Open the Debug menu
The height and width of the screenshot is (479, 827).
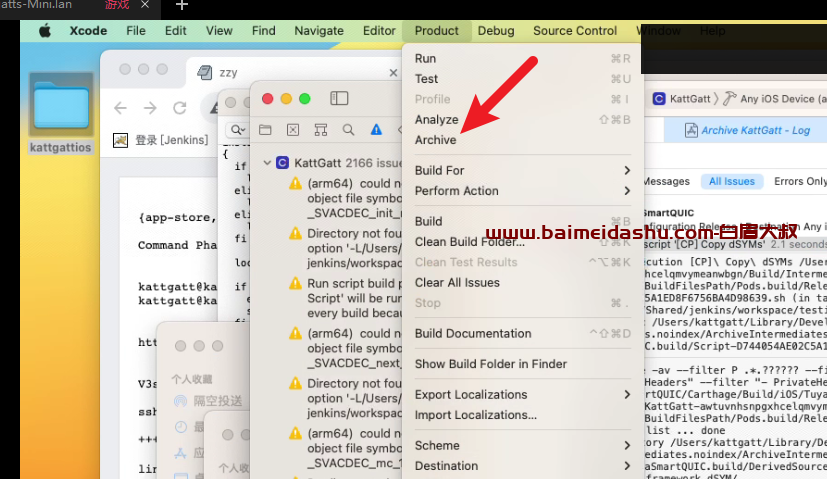[x=496, y=31]
